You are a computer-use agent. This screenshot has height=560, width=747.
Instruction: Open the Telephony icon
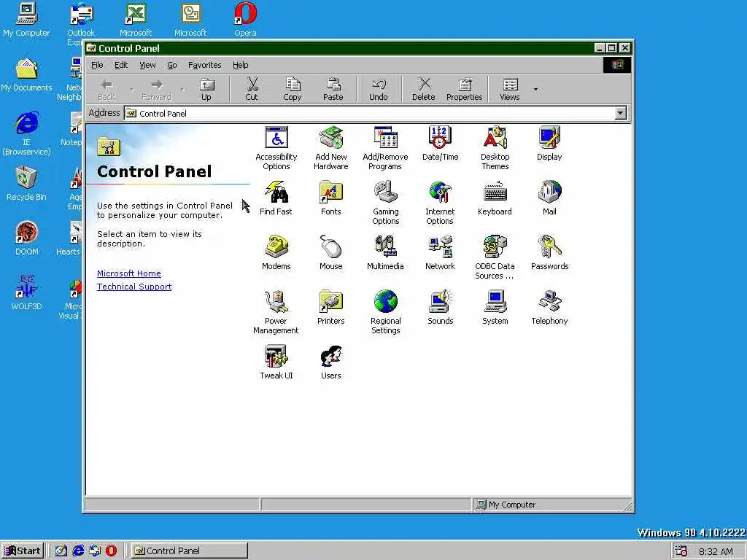549,308
